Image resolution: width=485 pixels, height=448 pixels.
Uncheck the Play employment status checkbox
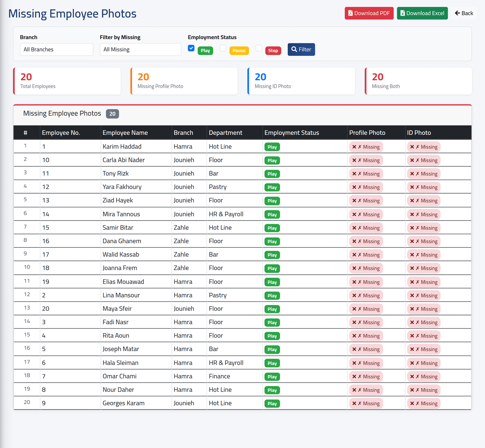click(x=191, y=48)
